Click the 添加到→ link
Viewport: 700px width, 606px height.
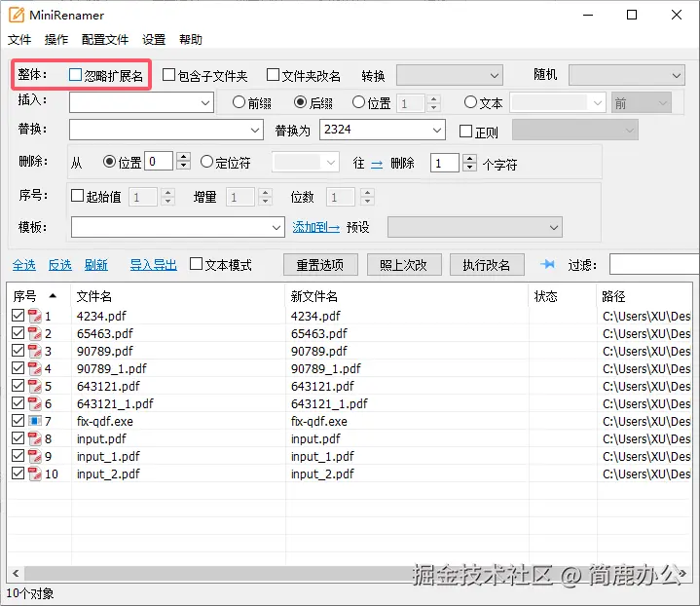click(x=316, y=227)
